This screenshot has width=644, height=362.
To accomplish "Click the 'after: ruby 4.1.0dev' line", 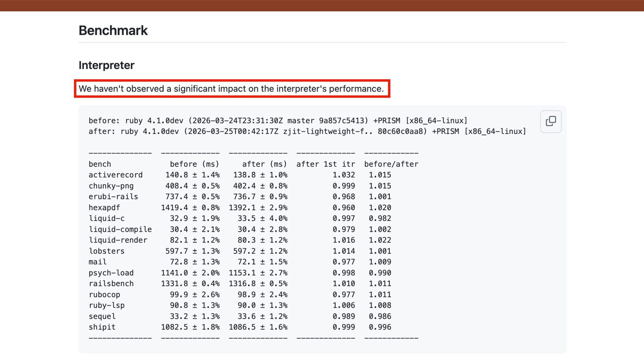I will [x=307, y=131].
